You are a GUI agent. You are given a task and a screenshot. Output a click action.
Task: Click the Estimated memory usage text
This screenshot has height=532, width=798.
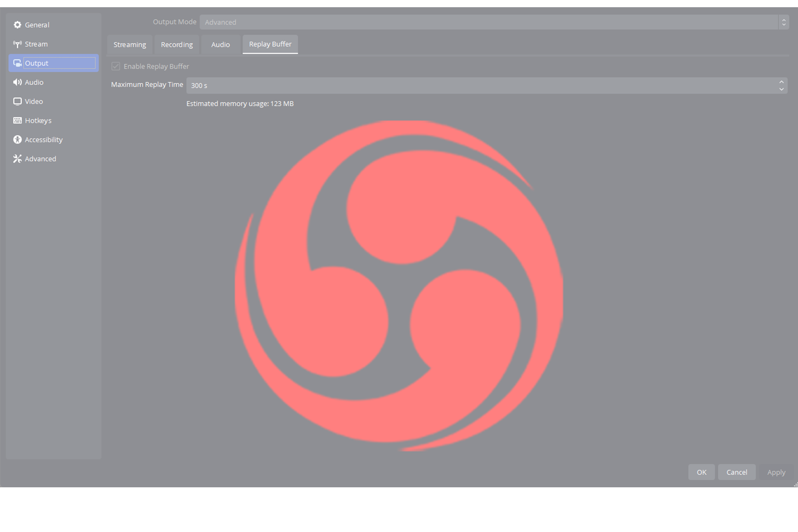tap(240, 104)
